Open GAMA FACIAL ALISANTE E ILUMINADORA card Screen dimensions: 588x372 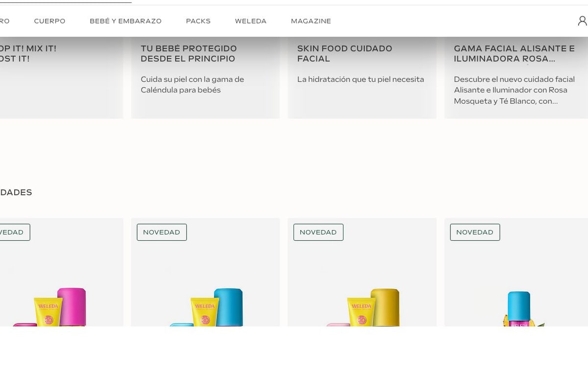pos(516,77)
